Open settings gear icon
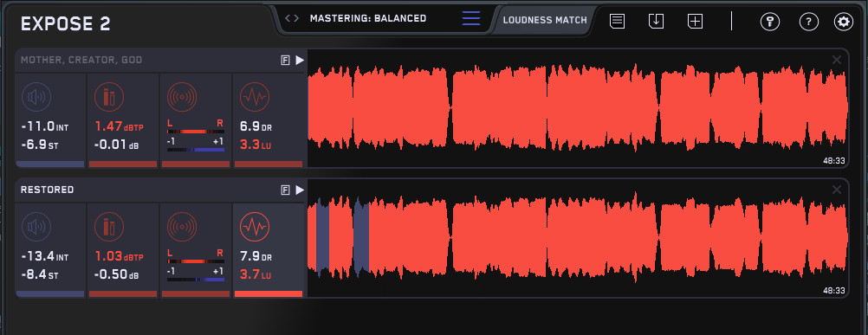The height and width of the screenshot is (335, 868). click(844, 23)
